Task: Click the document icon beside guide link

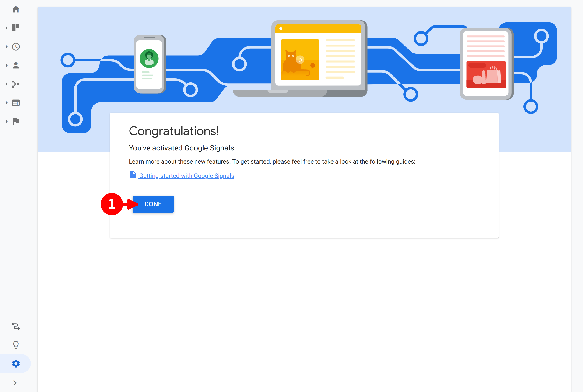Action: tap(133, 175)
